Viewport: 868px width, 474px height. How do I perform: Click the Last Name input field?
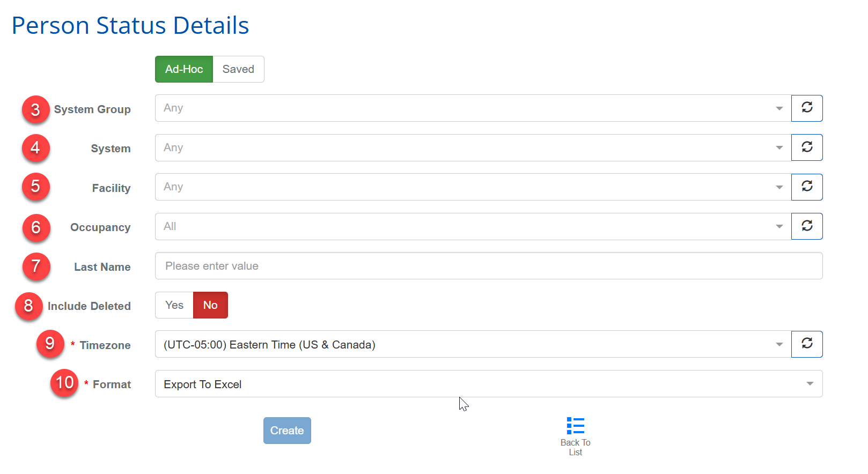pyautogui.click(x=488, y=266)
